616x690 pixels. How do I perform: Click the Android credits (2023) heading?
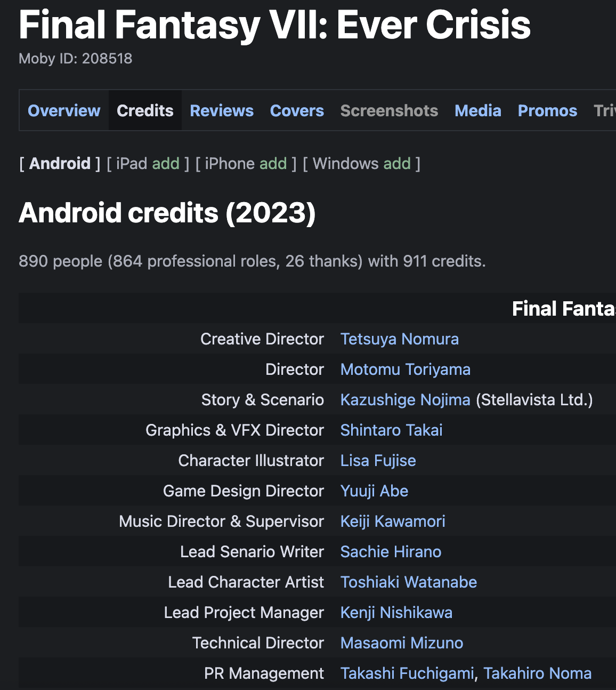[167, 213]
